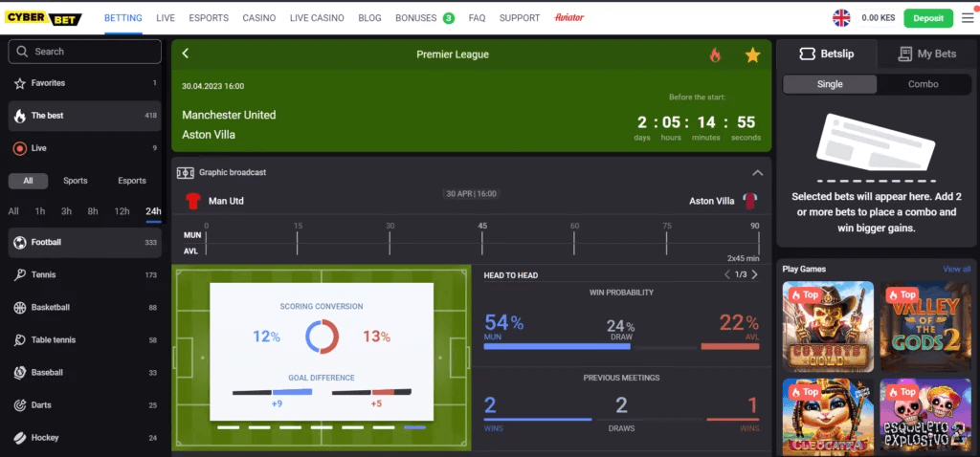Select the 12h time filter
Image resolution: width=980 pixels, height=457 pixels.
[x=122, y=211]
